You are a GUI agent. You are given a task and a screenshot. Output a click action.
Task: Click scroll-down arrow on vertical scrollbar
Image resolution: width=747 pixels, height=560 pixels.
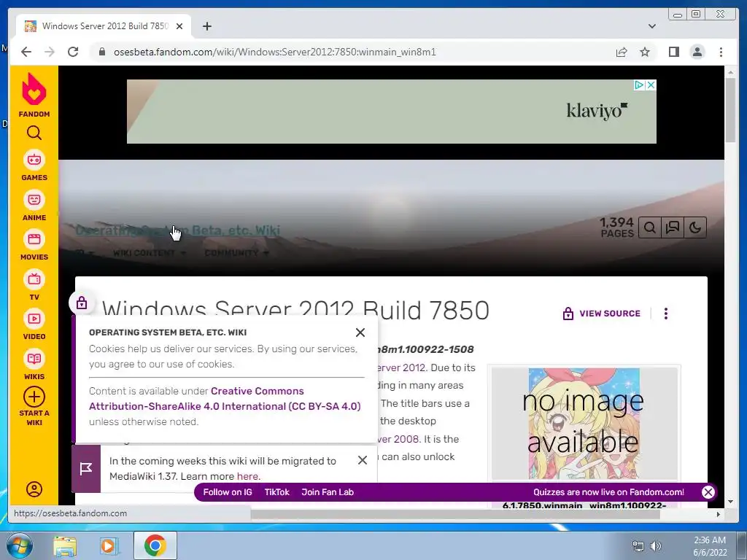tap(730, 501)
